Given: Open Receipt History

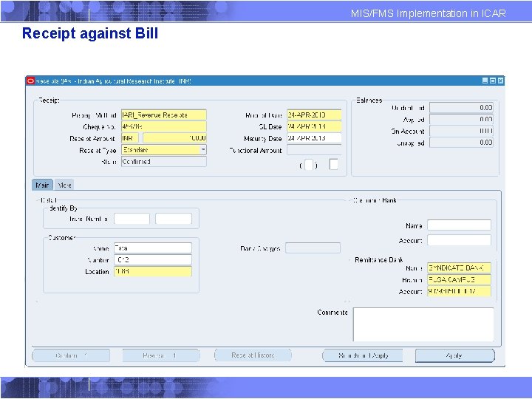Looking at the screenshot, I should 253,355.
